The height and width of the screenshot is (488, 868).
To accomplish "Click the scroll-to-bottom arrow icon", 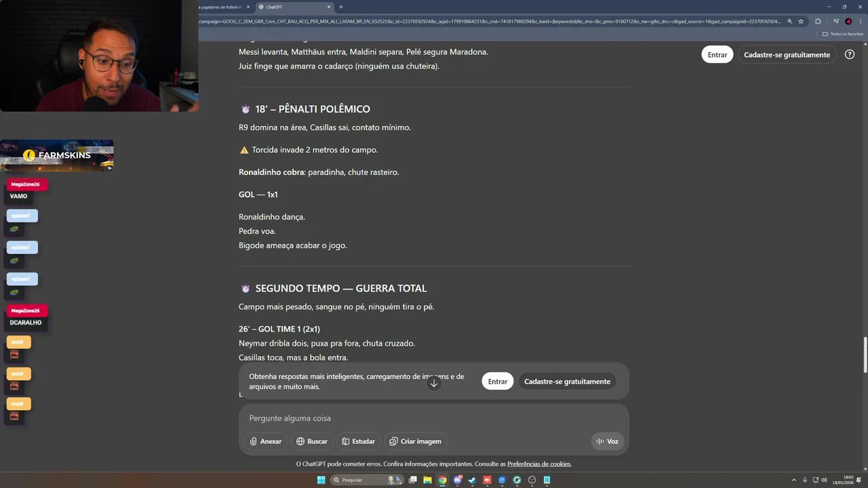I will [x=434, y=383].
